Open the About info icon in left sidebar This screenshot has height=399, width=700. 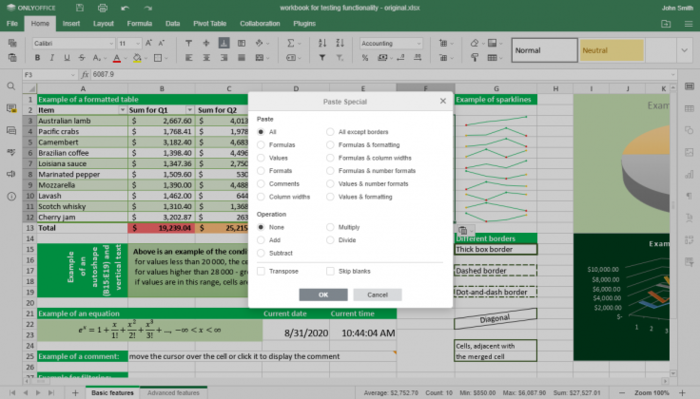pos(11,196)
